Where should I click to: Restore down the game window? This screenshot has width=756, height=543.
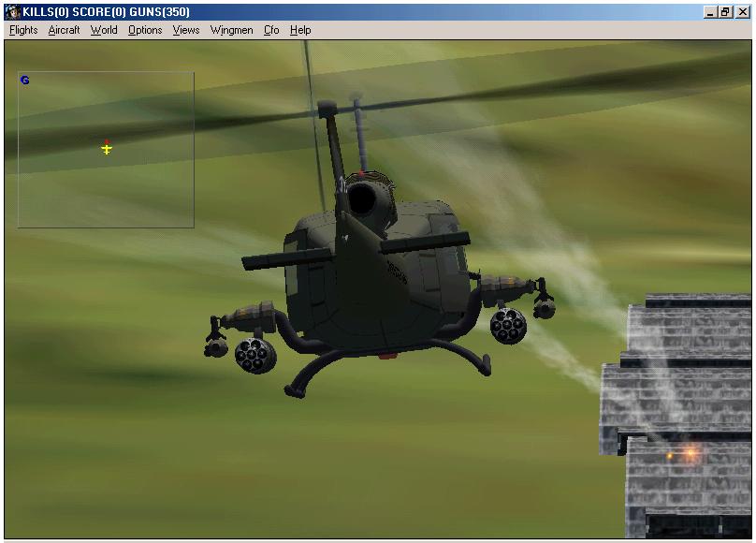[725, 12]
